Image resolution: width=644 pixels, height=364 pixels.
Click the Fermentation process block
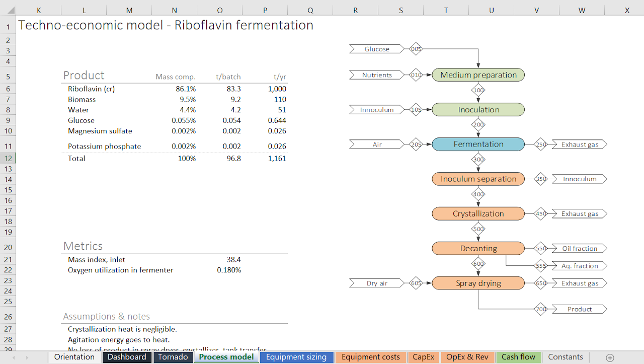(x=478, y=144)
